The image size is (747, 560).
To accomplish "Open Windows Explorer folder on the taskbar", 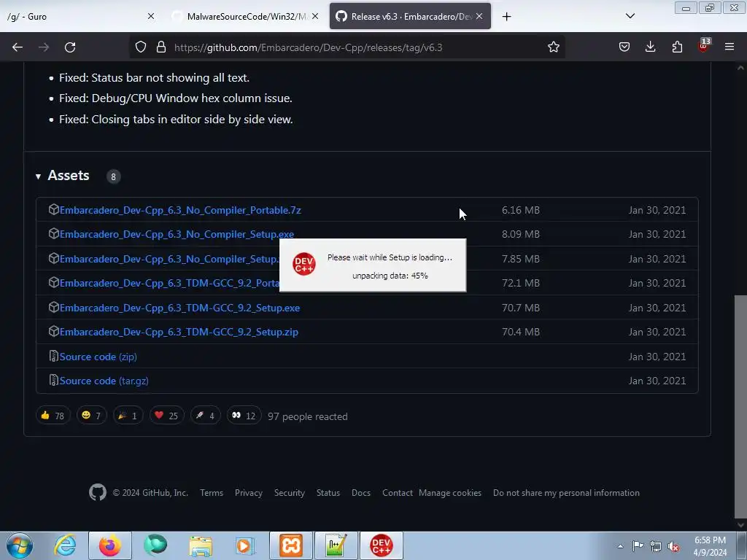I will 201,545.
